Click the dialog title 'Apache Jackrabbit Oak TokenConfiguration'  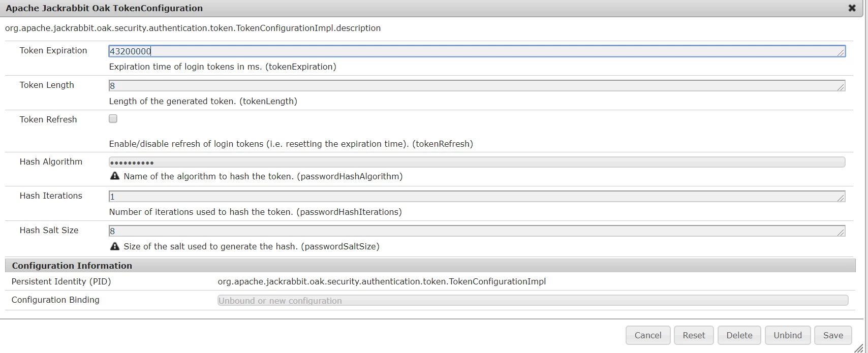click(104, 8)
